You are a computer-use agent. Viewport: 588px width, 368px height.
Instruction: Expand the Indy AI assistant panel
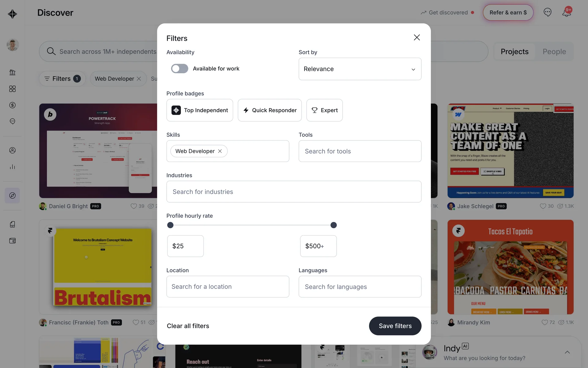tap(567, 352)
